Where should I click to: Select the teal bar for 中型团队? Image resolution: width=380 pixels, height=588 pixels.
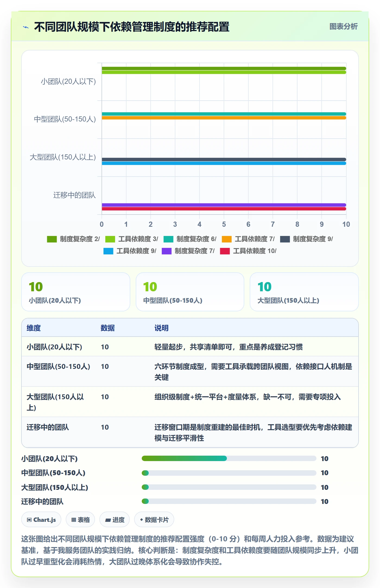coord(224,114)
